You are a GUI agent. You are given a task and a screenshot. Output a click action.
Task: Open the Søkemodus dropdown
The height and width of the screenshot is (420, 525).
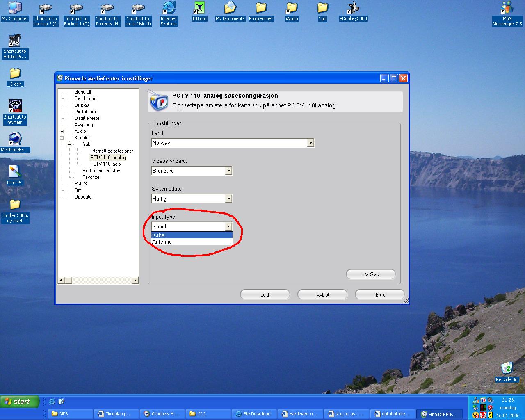point(228,199)
